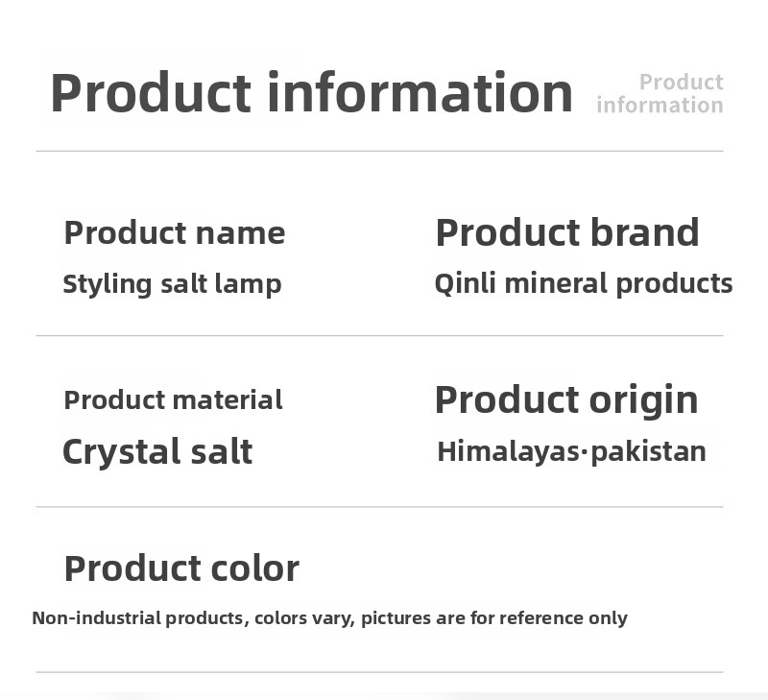Click 'Qinli mineral products' brand text
The width and height of the screenshot is (768, 700).
(x=584, y=284)
